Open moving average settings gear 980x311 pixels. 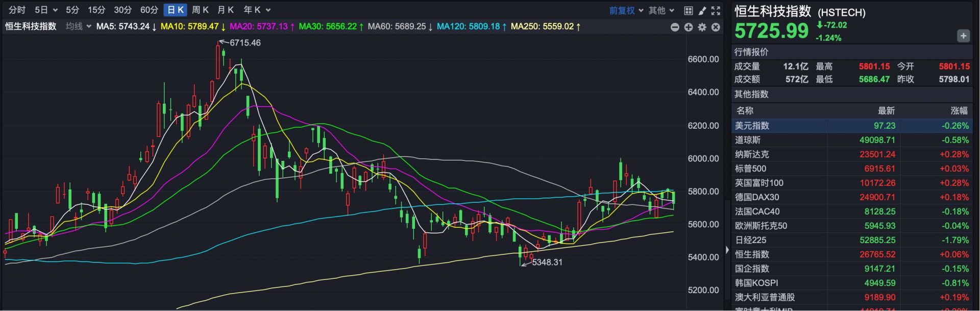point(702,27)
